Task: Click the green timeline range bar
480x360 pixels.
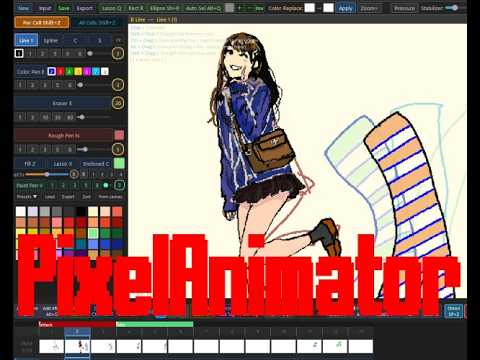Action: 155,324
